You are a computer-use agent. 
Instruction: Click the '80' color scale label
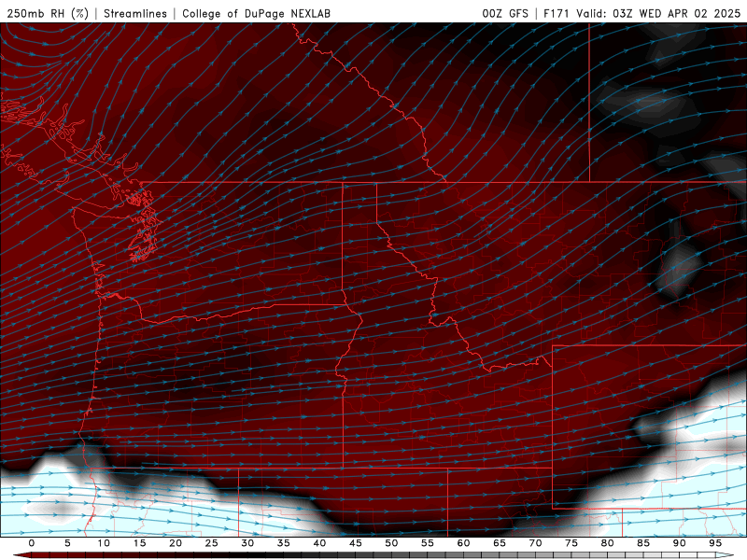point(607,543)
